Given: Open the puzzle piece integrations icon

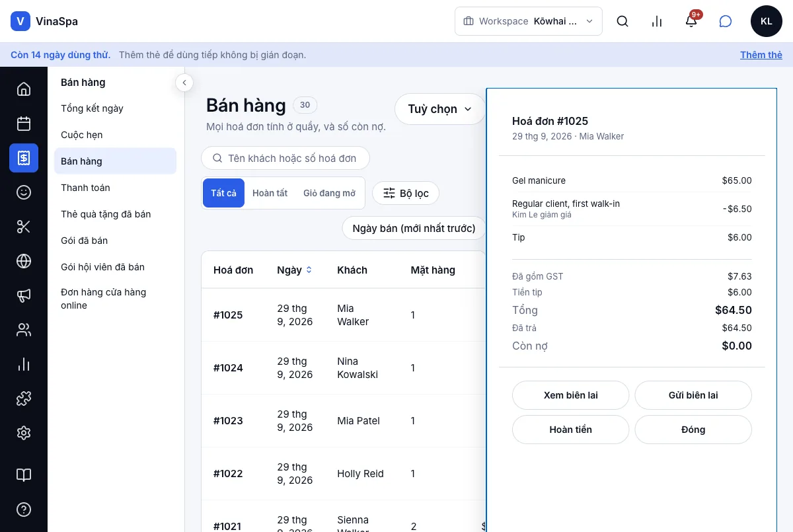Looking at the screenshot, I should point(24,399).
